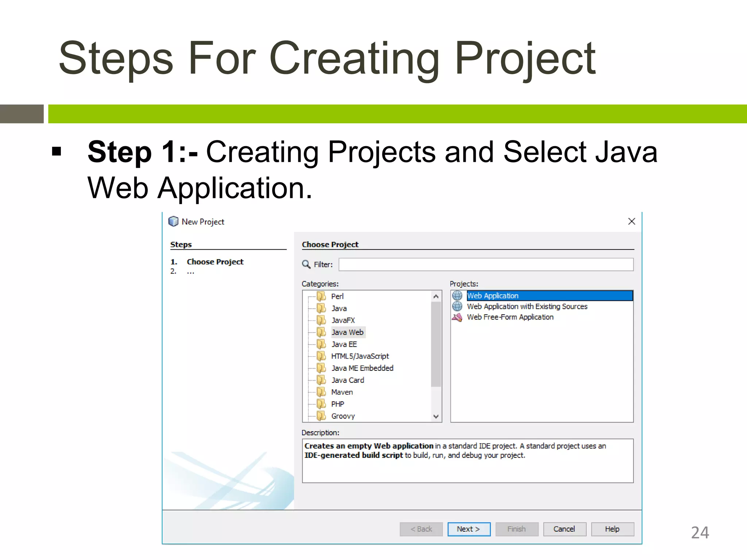Click the Filter magnifying glass icon
This screenshot has width=747, height=560.
[306, 264]
